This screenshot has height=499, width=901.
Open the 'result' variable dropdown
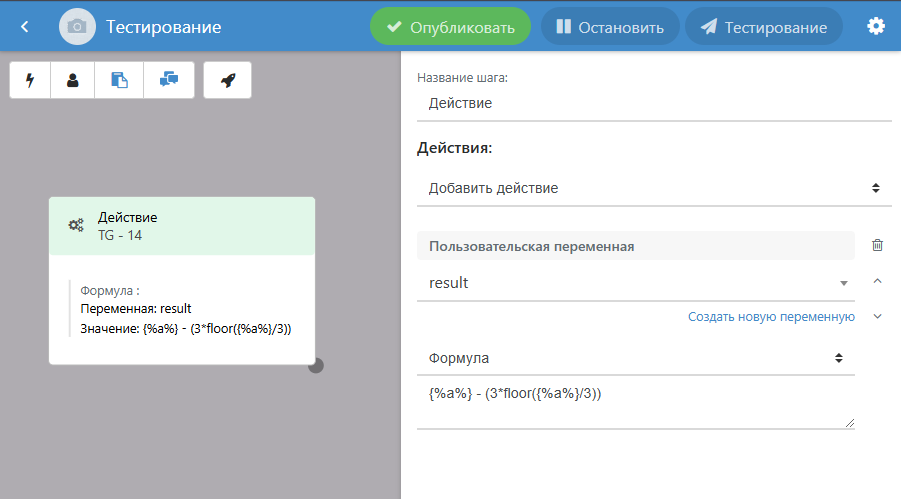point(635,283)
